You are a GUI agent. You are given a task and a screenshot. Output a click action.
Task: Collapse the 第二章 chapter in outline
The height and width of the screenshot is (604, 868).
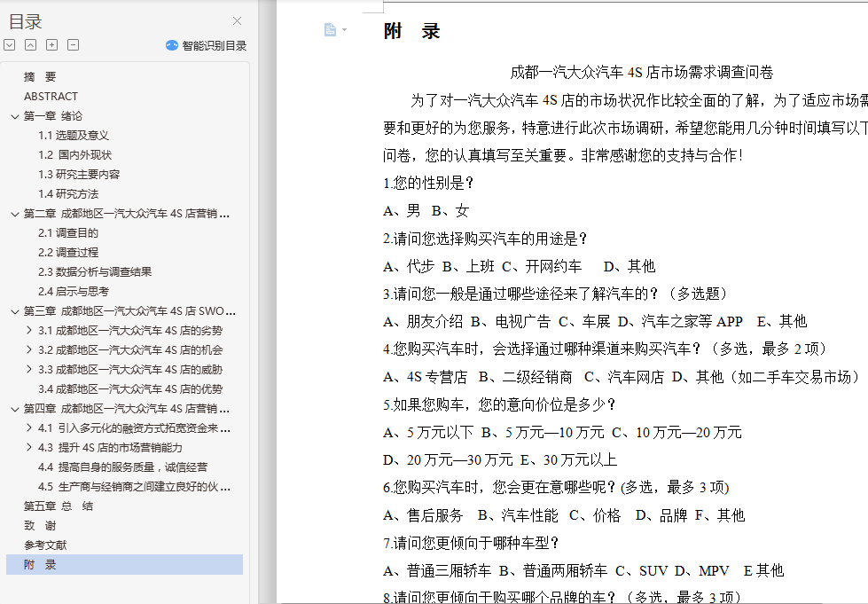click(15, 214)
